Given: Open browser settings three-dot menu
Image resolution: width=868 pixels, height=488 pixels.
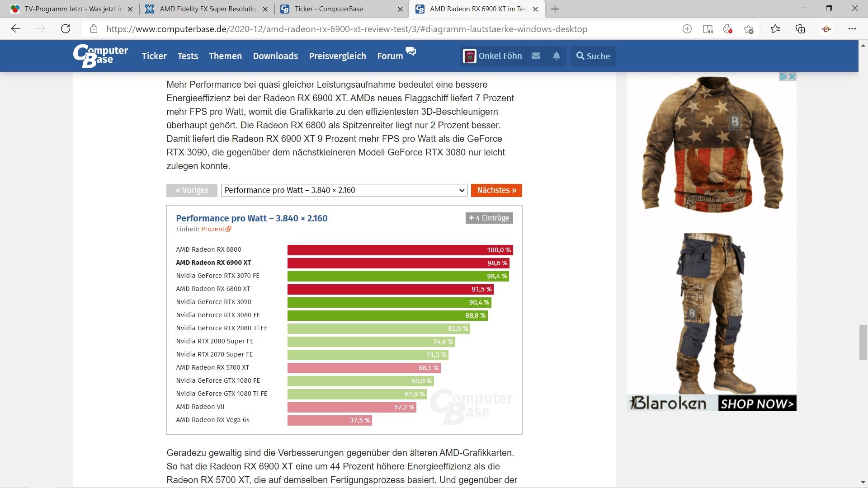Looking at the screenshot, I should [x=852, y=29].
